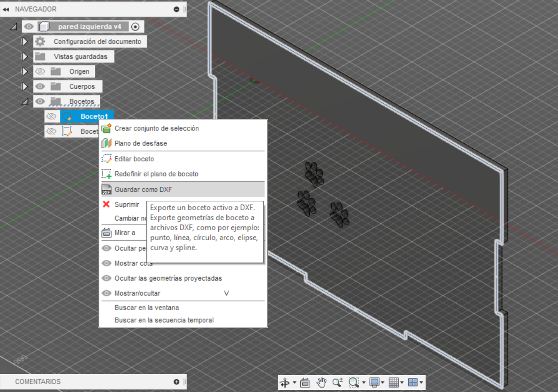The image size is (558, 392).
Task: Select the Zoom tool with plus sign
Action: (337, 383)
